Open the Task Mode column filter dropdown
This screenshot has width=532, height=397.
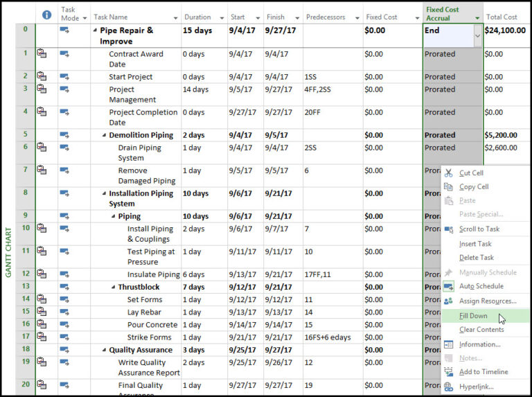click(x=85, y=18)
